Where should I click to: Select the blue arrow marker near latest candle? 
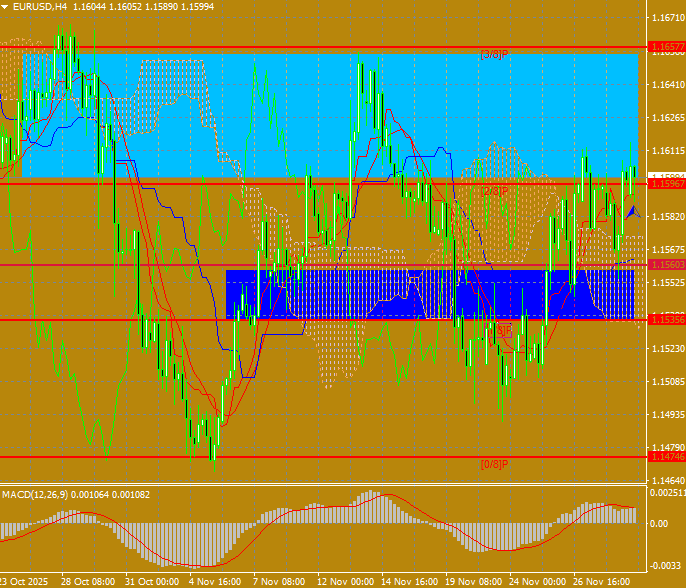pyautogui.click(x=633, y=212)
